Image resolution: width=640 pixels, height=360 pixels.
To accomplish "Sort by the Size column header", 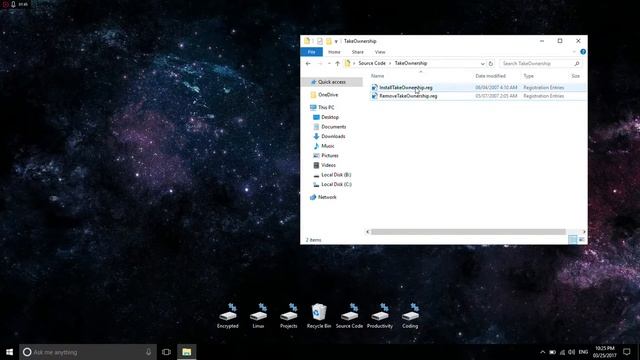I will click(577, 76).
